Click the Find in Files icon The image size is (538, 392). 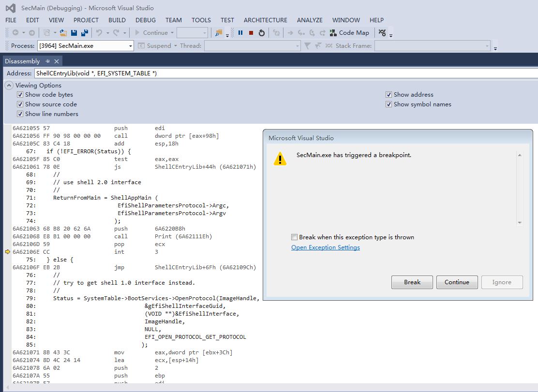point(218,32)
